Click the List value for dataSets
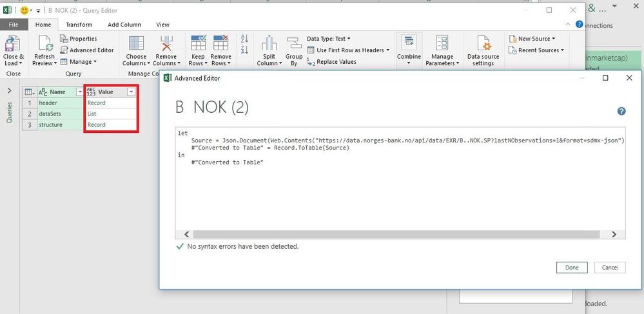The width and height of the screenshot is (644, 314). coord(92,114)
